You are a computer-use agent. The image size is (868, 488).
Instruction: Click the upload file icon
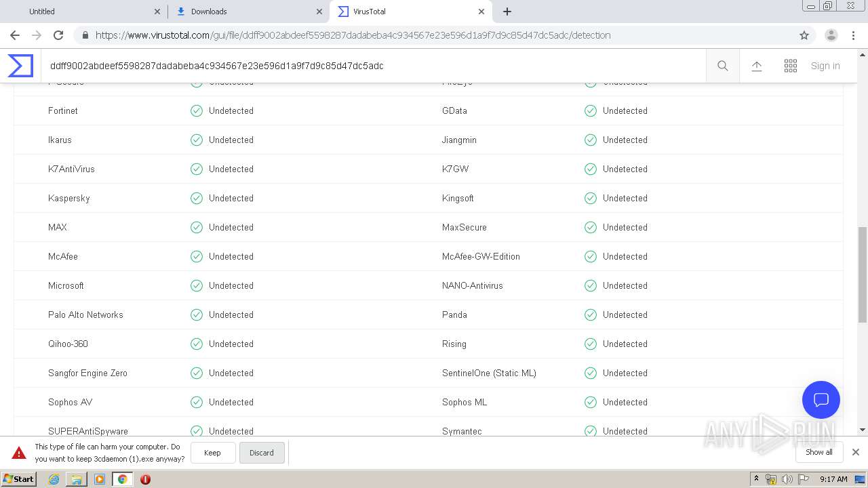tap(757, 66)
